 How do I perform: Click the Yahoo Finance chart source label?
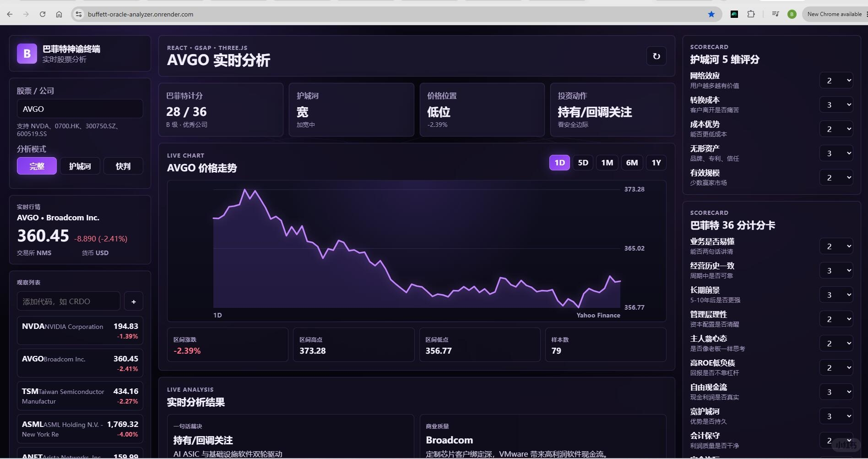[598, 315]
